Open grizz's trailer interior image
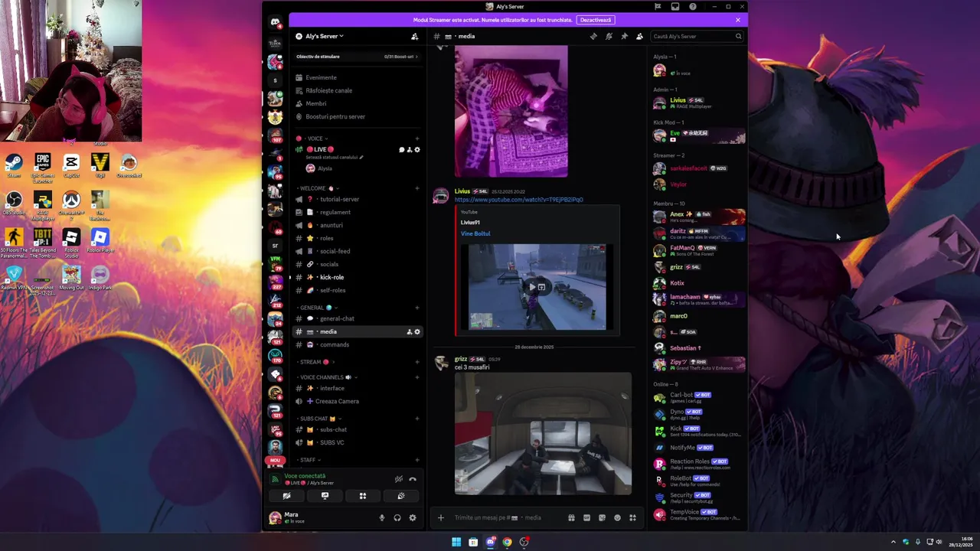 click(543, 434)
